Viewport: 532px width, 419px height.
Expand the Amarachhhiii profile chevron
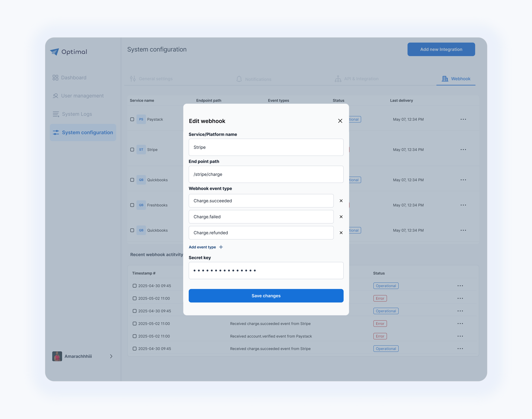(111, 356)
